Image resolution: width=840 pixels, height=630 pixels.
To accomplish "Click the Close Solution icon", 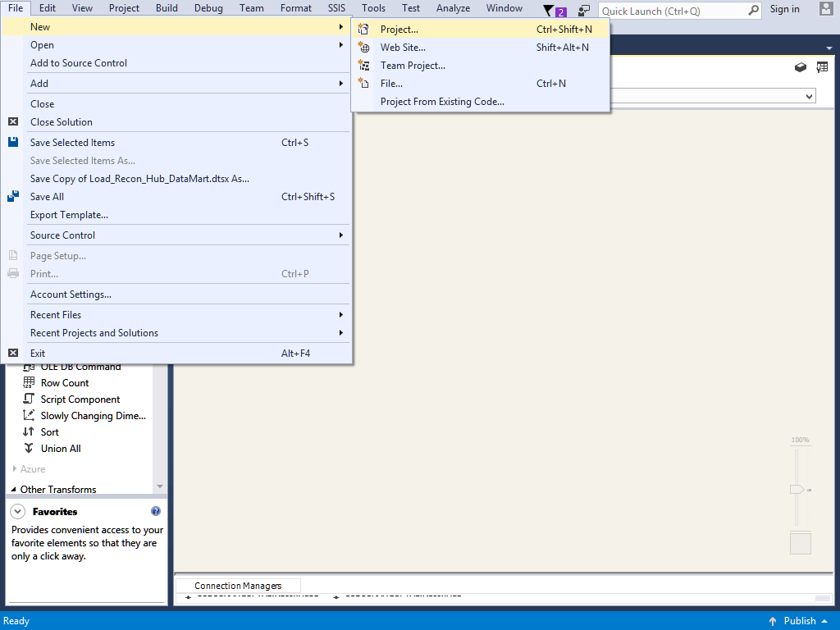I will [13, 121].
